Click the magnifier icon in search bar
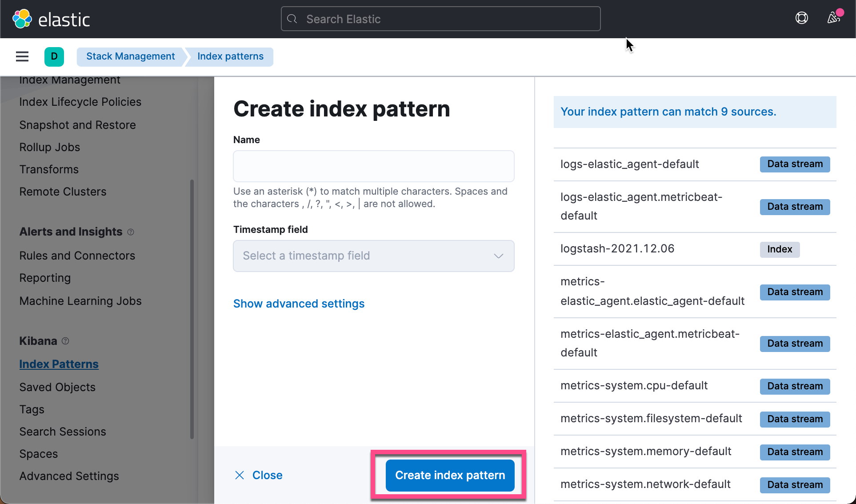Screen dimensions: 856x504 (x=292, y=19)
